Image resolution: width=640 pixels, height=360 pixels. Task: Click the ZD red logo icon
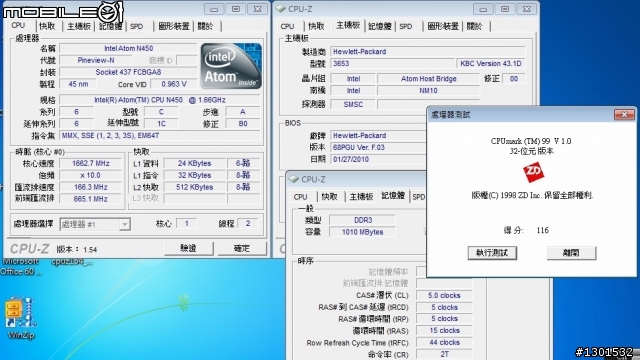pyautogui.click(x=533, y=173)
